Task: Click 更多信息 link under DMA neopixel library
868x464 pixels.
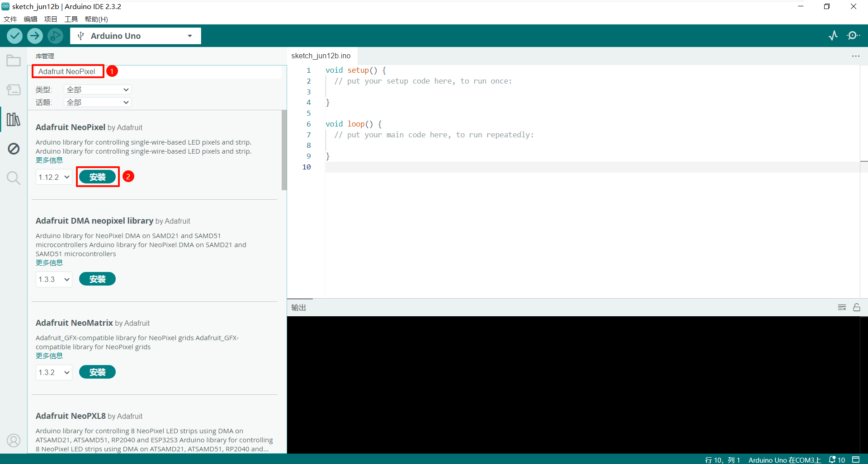Action: [49, 263]
